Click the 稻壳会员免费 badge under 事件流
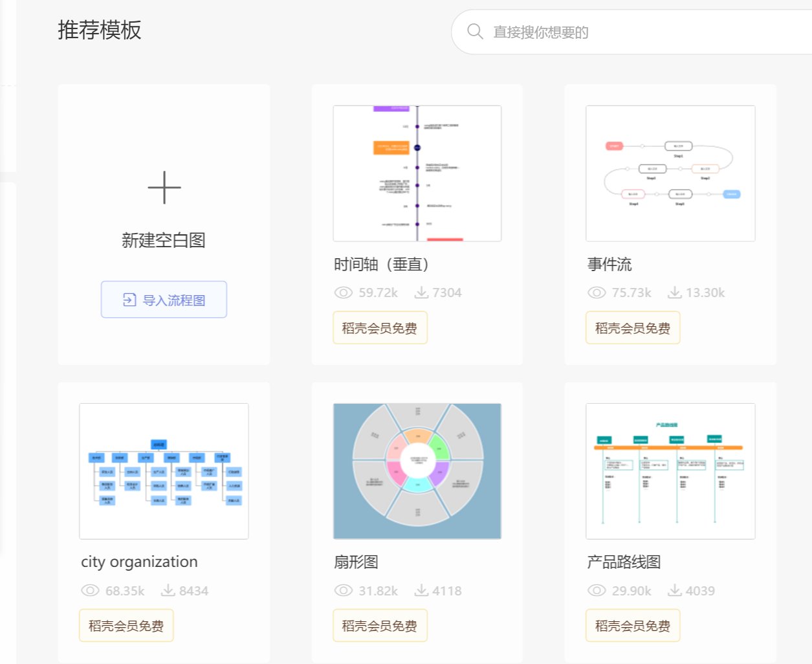This screenshot has height=664, width=812. click(x=631, y=327)
